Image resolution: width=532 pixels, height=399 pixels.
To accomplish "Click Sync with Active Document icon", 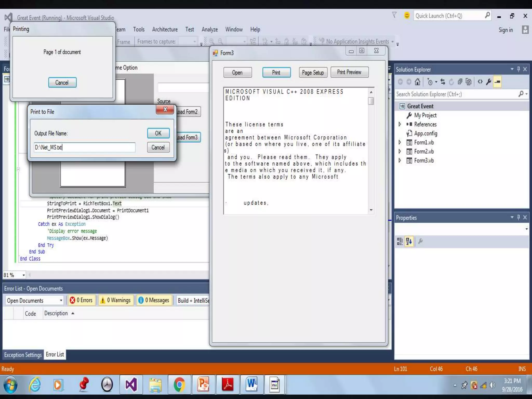I will tap(443, 82).
